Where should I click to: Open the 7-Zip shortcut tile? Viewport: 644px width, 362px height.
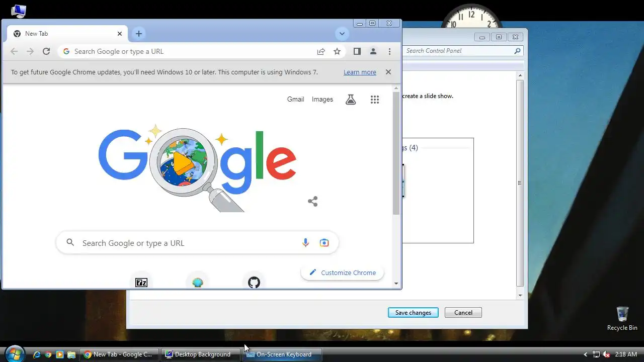(141, 282)
